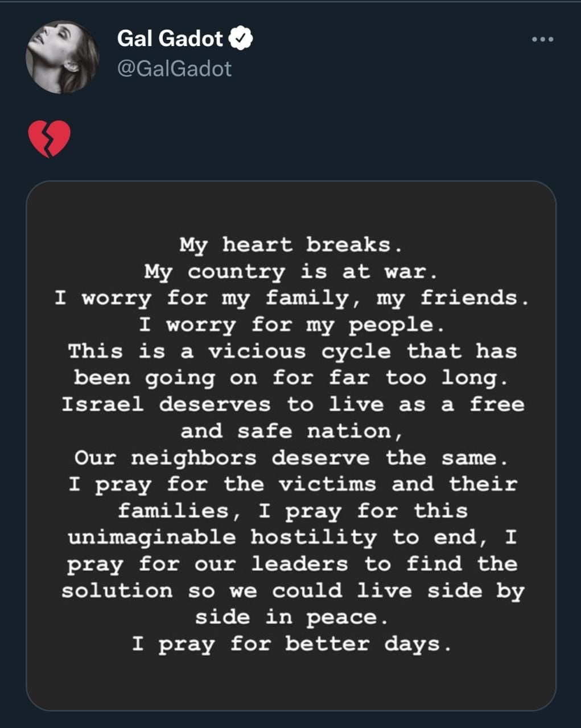The image size is (581, 728).
Task: Click the verified checkmark badge
Action: click(241, 39)
